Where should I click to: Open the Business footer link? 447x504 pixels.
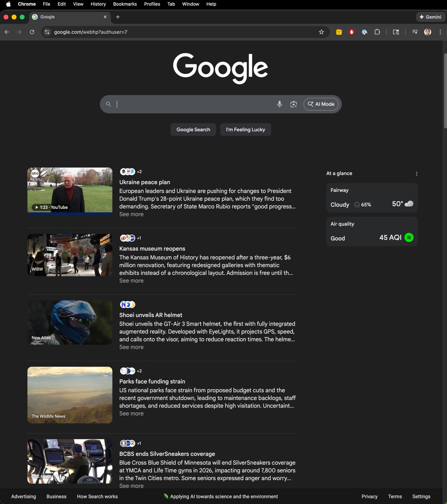click(x=56, y=496)
